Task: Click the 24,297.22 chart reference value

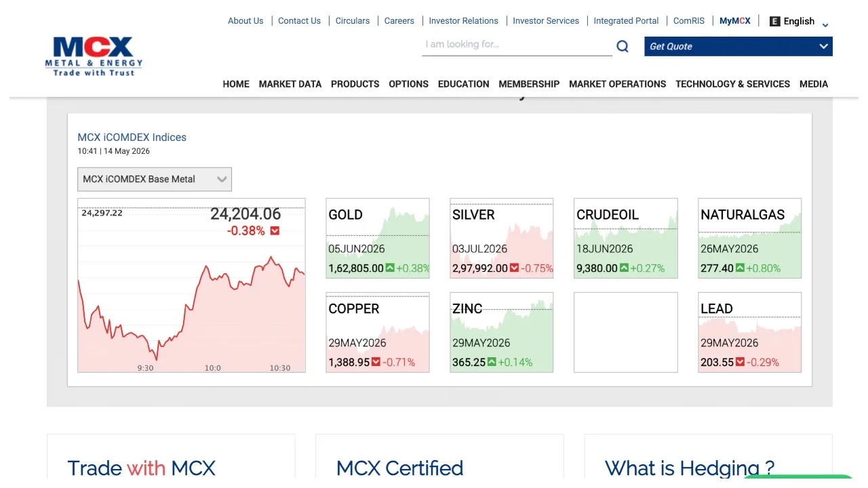Action: [102, 213]
